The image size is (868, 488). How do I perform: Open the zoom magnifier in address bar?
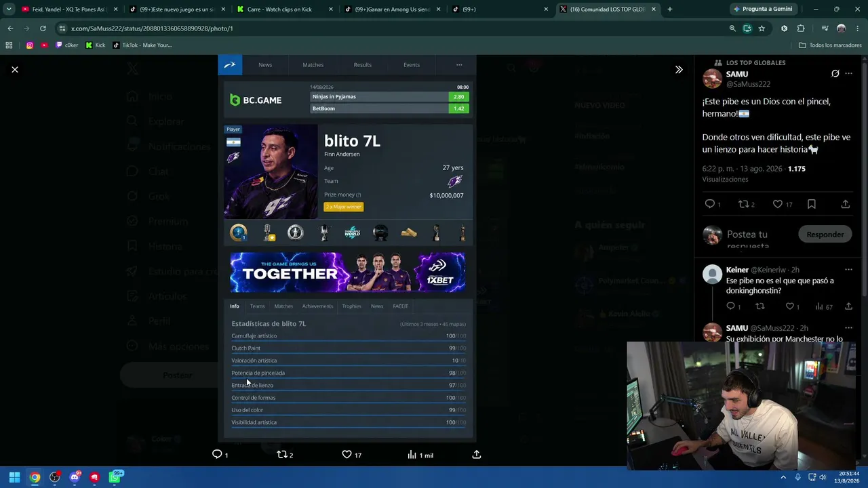[732, 28]
